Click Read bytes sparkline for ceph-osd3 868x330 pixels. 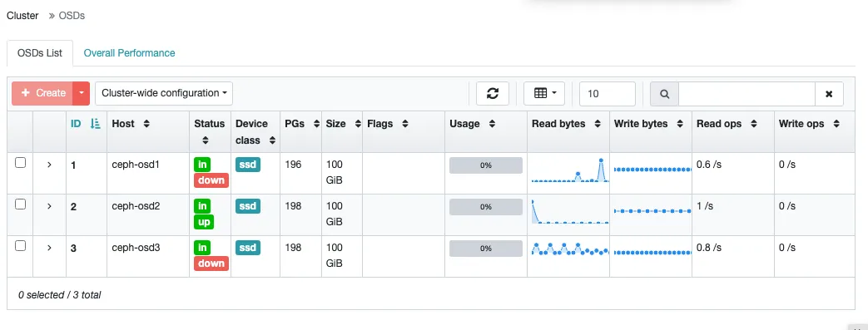[x=569, y=249]
